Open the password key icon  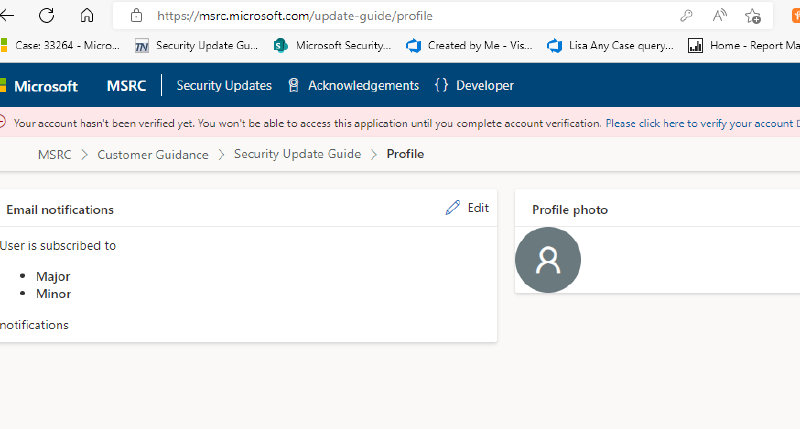686,16
